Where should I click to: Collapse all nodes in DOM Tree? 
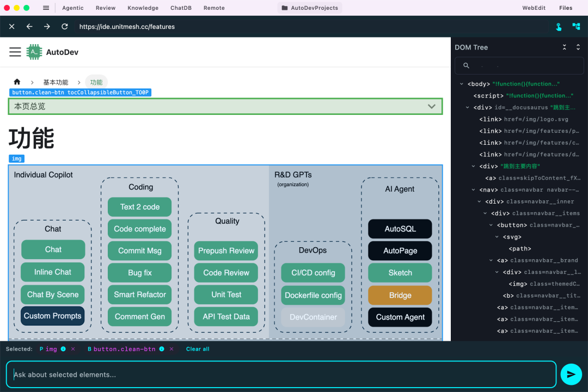565,47
